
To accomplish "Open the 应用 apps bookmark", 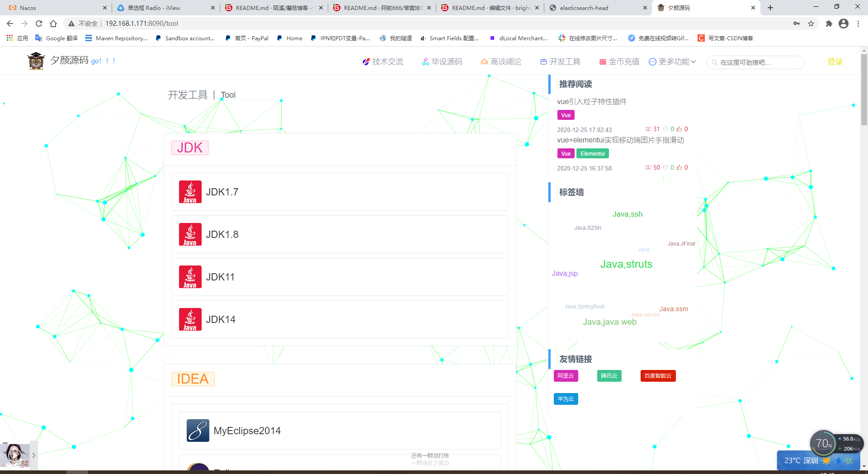I will click(17, 38).
